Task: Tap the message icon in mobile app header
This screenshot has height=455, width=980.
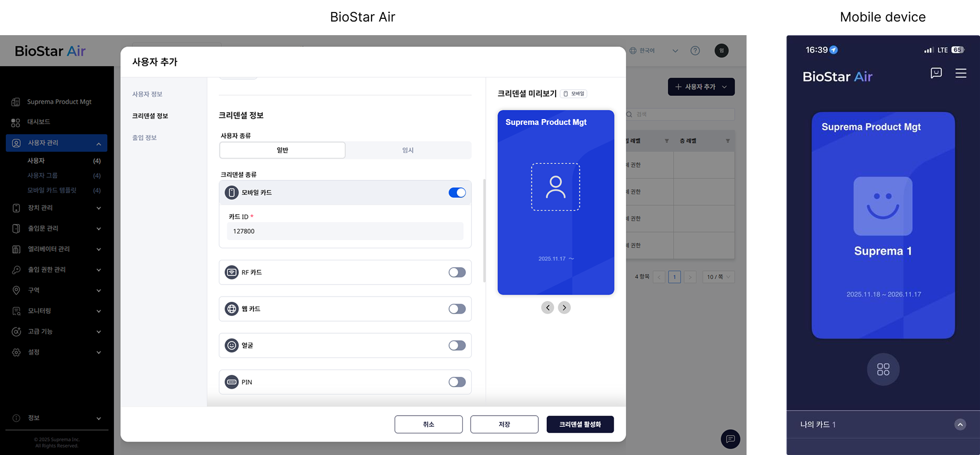Action: [936, 73]
